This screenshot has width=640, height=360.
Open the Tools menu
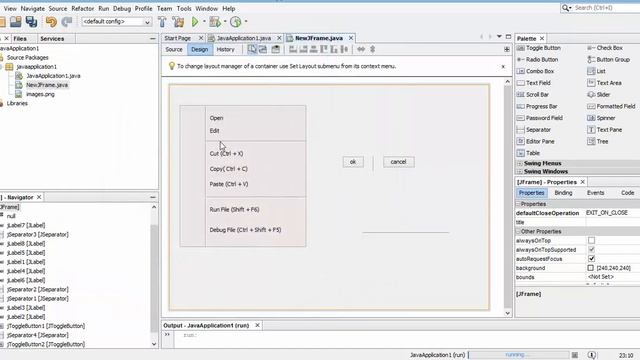[x=184, y=8]
